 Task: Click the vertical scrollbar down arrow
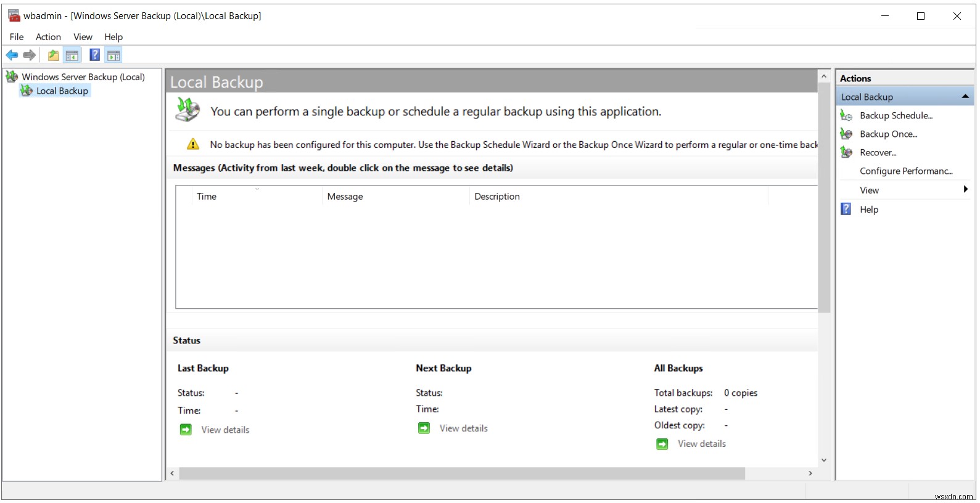click(824, 460)
